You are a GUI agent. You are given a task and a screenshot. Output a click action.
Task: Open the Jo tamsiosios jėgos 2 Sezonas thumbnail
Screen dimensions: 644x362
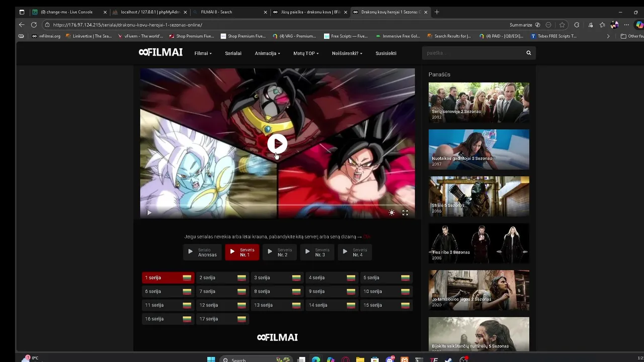tap(479, 290)
